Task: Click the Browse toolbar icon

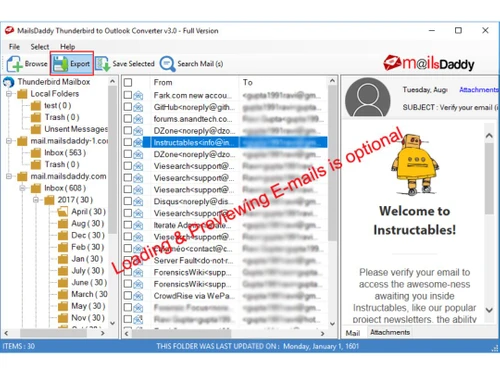Action: coord(14,64)
